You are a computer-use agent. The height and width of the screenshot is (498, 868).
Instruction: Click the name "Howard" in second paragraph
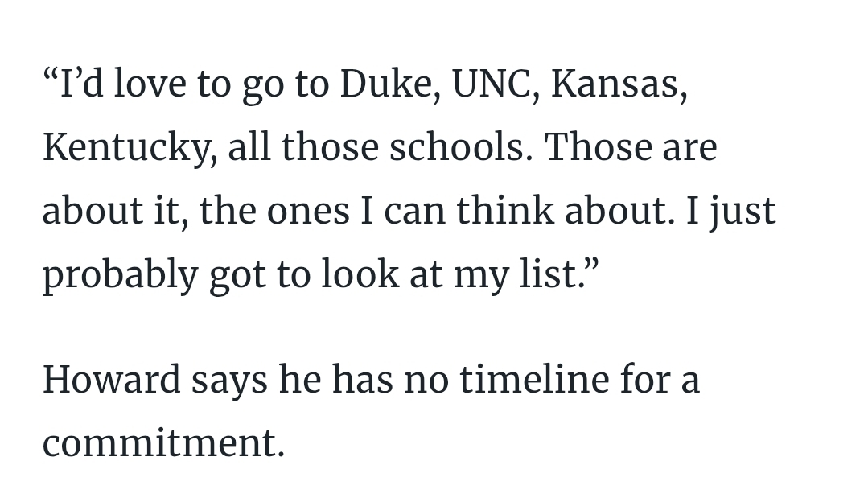111,379
